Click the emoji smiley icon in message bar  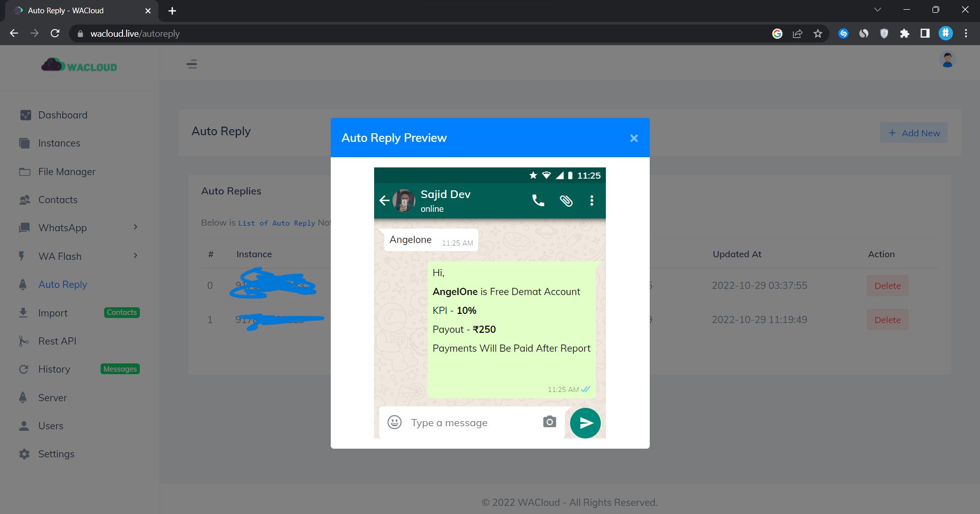click(x=395, y=422)
